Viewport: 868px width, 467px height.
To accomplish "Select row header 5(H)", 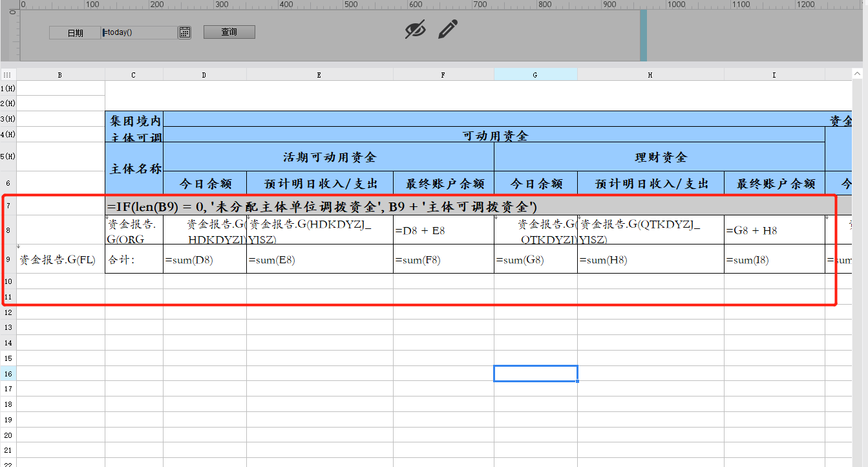I will [x=8, y=157].
